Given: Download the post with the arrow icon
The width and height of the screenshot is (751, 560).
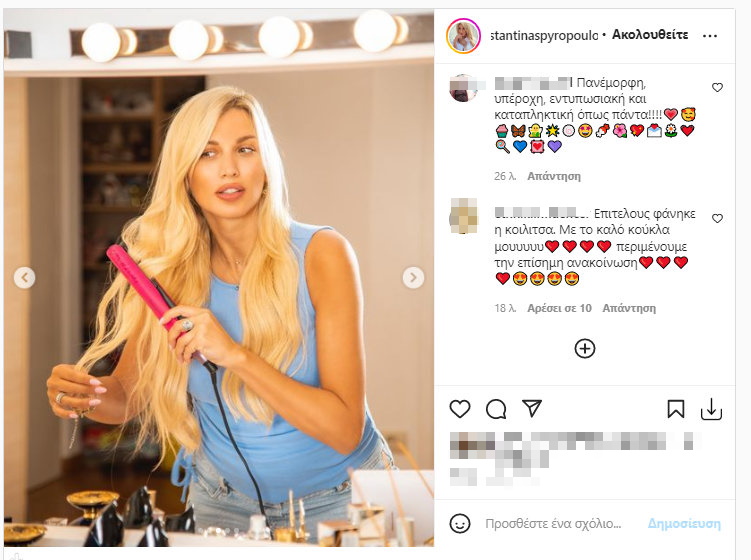Looking at the screenshot, I should [x=711, y=409].
